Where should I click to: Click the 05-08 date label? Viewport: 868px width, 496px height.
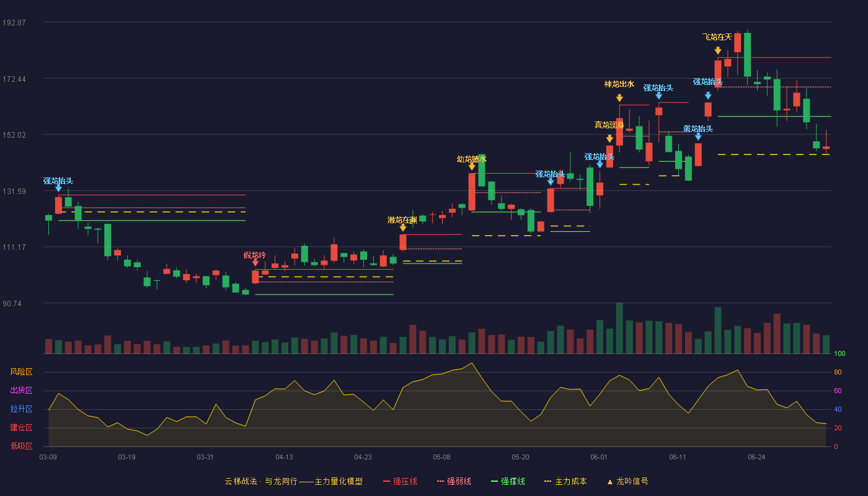coord(441,457)
